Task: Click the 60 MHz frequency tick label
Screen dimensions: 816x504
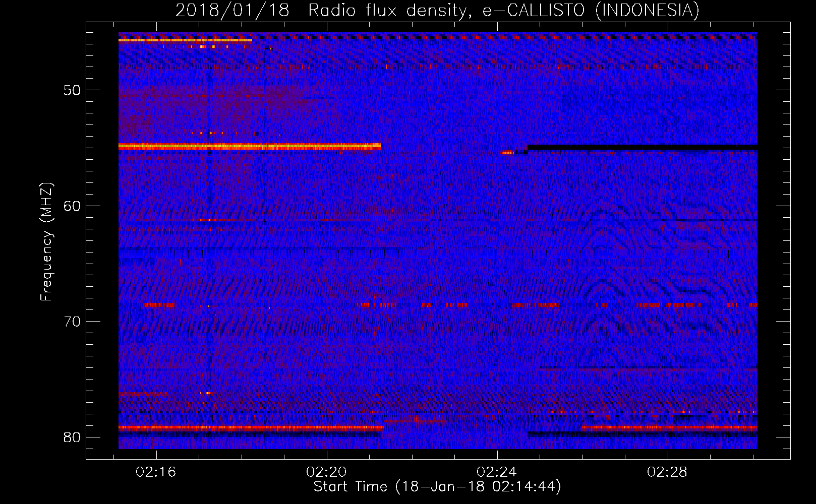Action: (x=73, y=206)
